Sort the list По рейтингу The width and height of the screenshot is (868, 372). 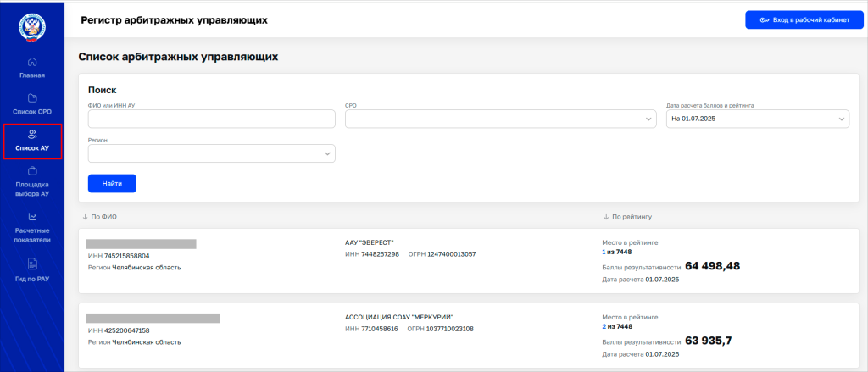(626, 217)
